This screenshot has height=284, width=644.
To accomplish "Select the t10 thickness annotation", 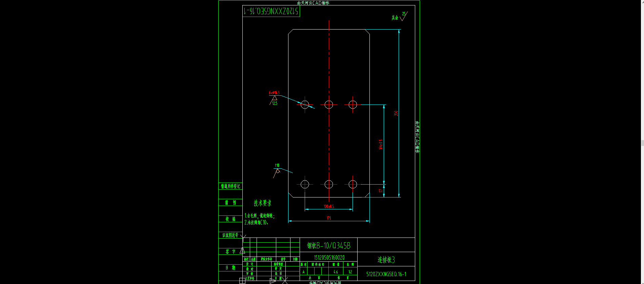I will click(277, 165).
